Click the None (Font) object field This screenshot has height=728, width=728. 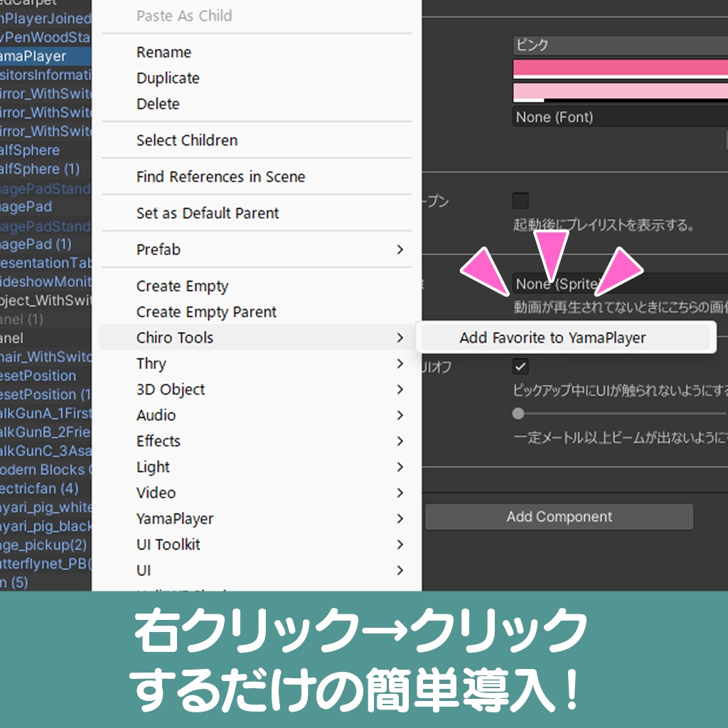(x=620, y=117)
